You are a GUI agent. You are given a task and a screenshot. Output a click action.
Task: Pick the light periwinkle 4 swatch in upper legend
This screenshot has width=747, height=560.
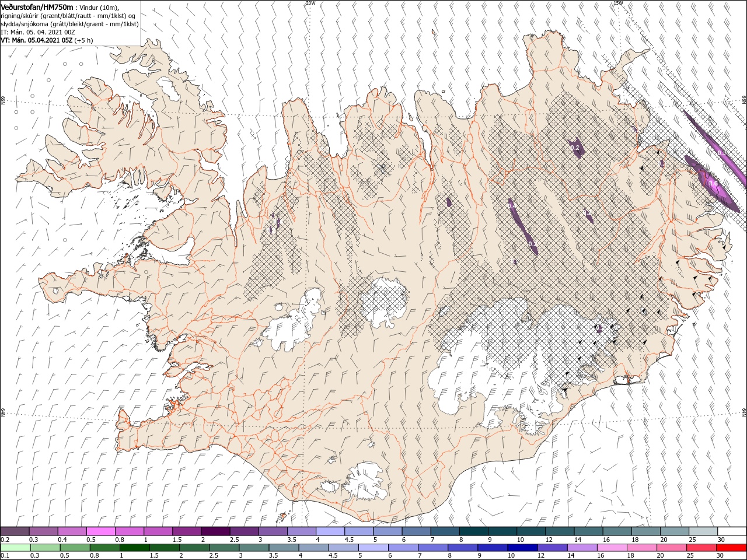click(x=330, y=531)
